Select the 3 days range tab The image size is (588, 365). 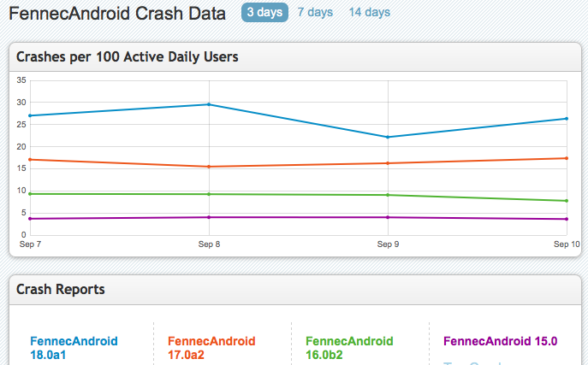pyautogui.click(x=264, y=13)
